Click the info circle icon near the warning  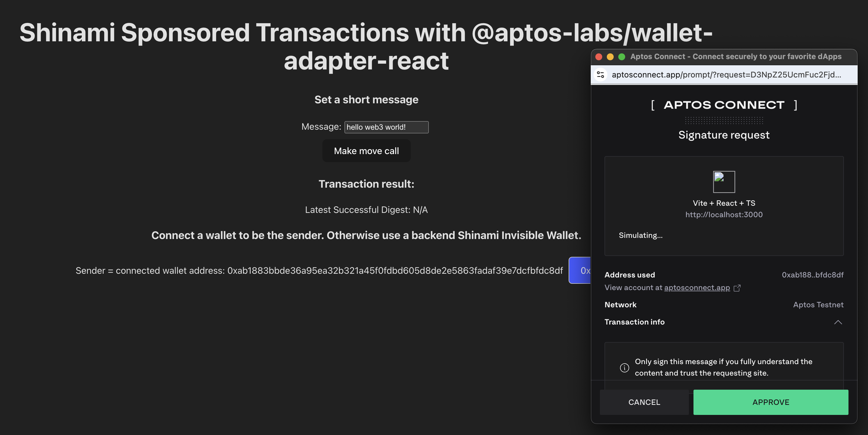624,367
